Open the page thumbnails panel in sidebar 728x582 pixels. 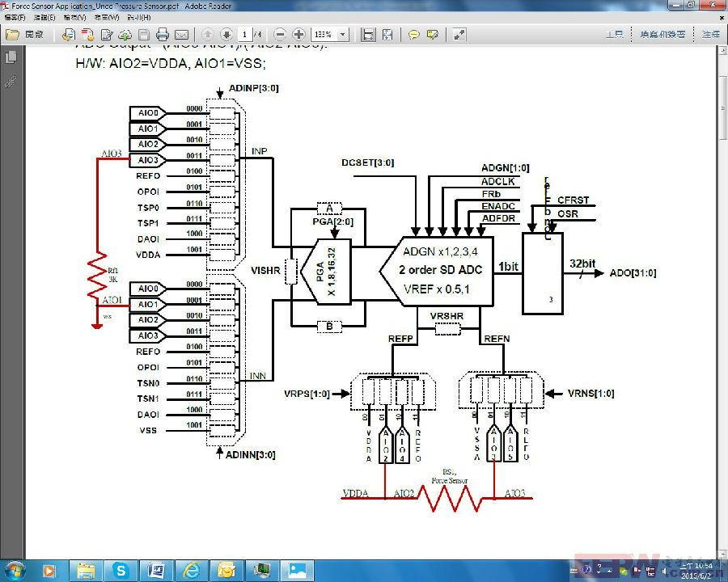coord(11,57)
